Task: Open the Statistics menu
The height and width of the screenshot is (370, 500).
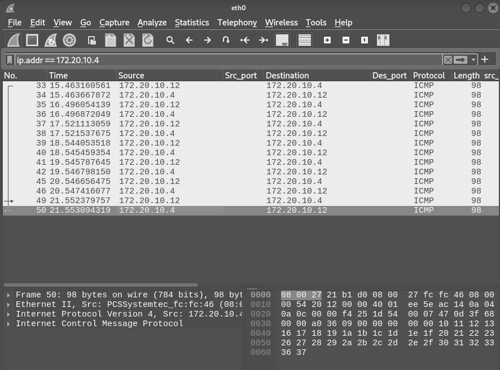Action: [x=192, y=23]
